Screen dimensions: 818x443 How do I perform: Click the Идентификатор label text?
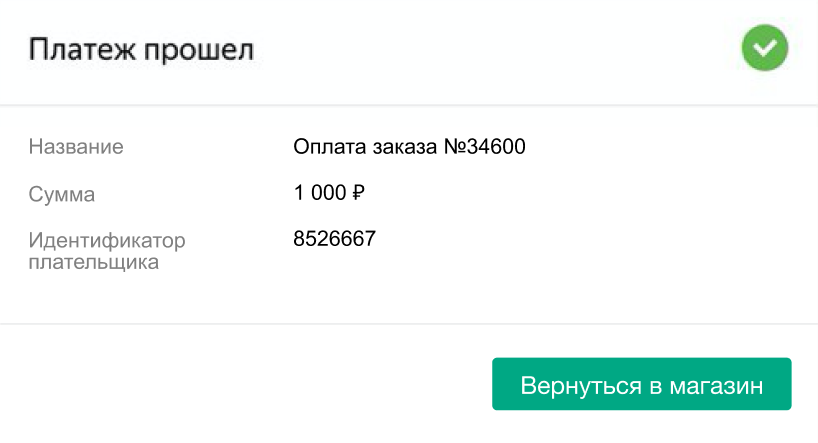(x=107, y=240)
